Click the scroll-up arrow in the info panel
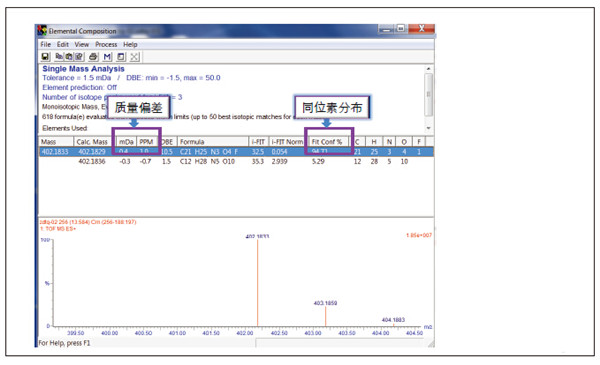The image size is (600, 365). pyautogui.click(x=429, y=69)
